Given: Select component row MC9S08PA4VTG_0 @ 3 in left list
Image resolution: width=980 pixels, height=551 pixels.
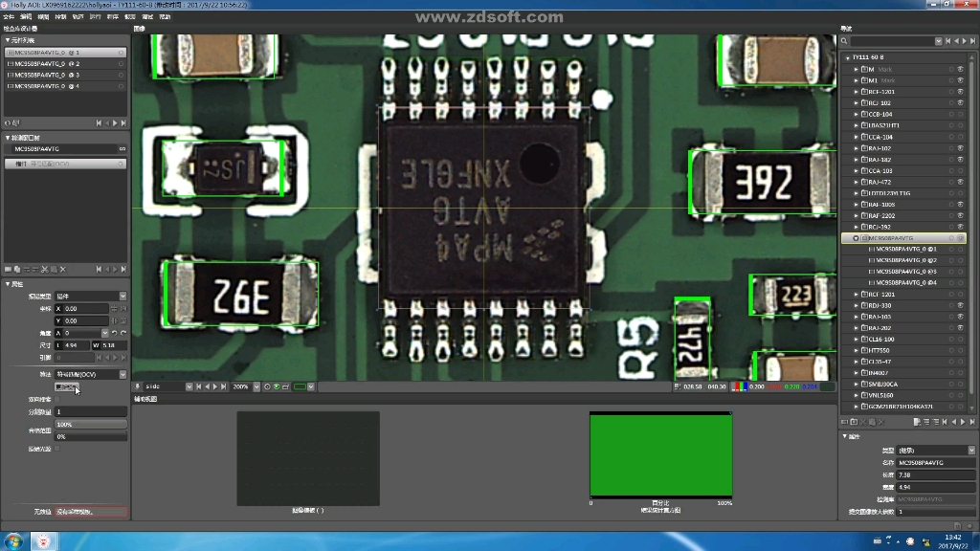Looking at the screenshot, I should point(65,75).
